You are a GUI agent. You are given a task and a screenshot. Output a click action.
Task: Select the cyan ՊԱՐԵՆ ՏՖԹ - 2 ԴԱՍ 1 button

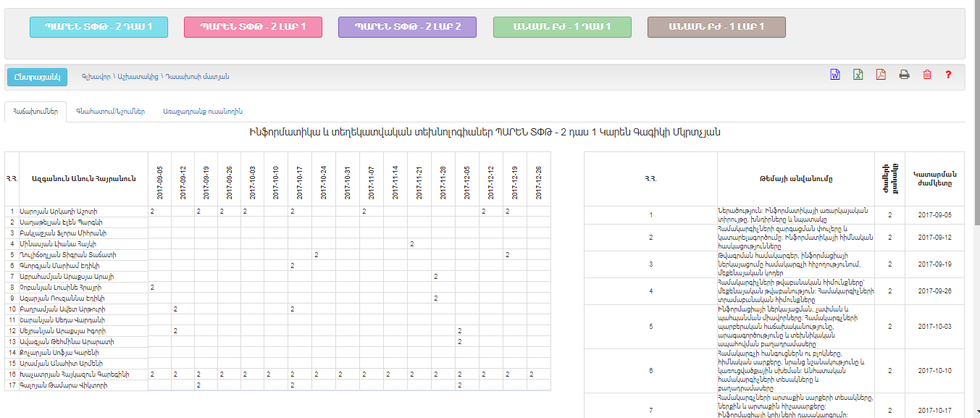(99, 27)
